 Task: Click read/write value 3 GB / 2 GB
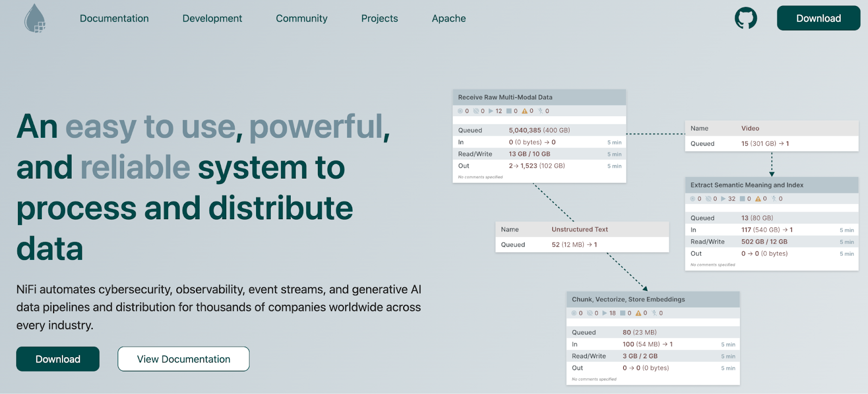[640, 357]
